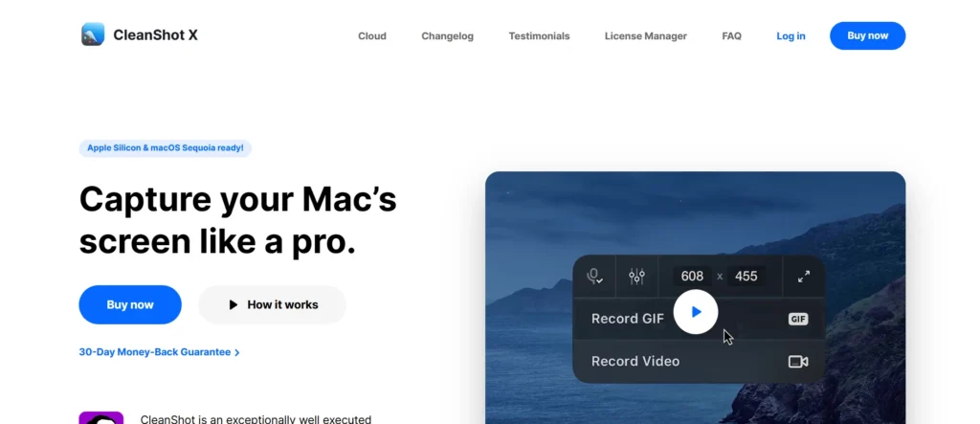Click the Capture your Mac's screen headline
980x424 pixels.
tap(238, 220)
